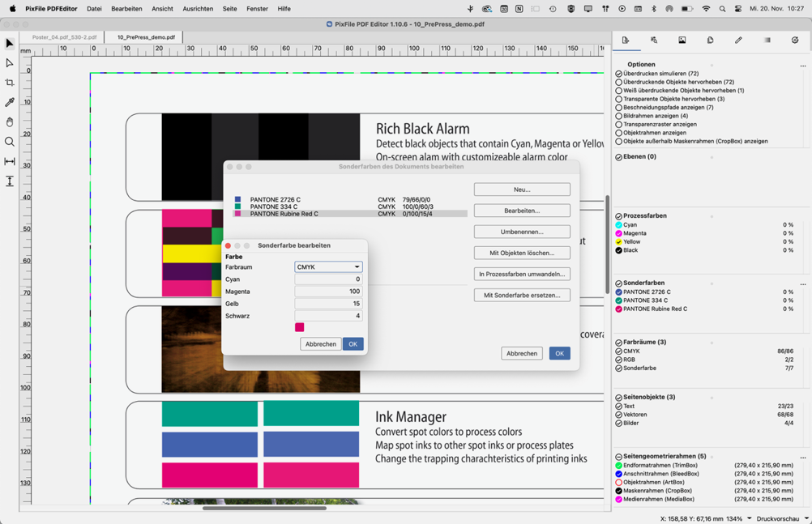Click Mit Objekten löschen... button
This screenshot has width=812, height=524.
[522, 253]
